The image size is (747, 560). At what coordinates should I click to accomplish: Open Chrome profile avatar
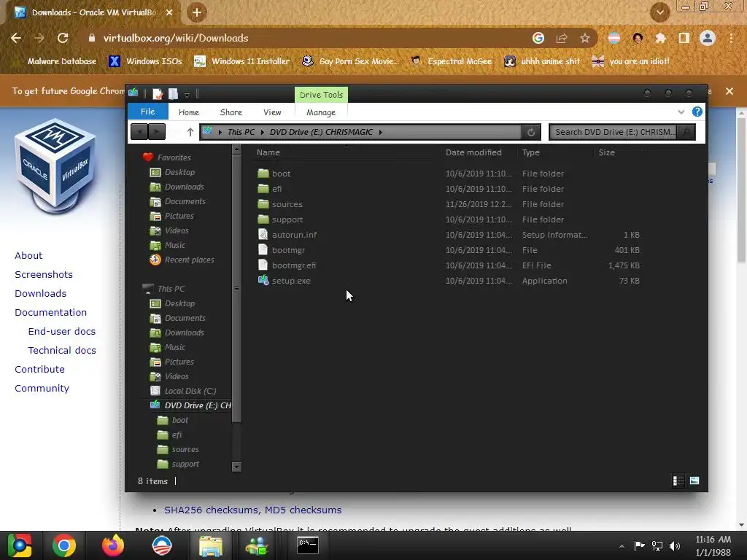point(708,38)
